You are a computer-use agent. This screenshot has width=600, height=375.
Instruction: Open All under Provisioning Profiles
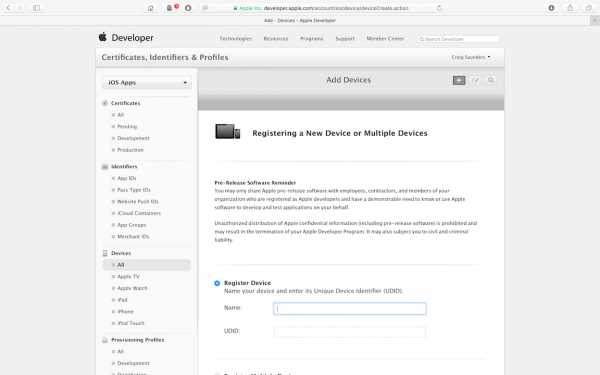pyautogui.click(x=121, y=352)
